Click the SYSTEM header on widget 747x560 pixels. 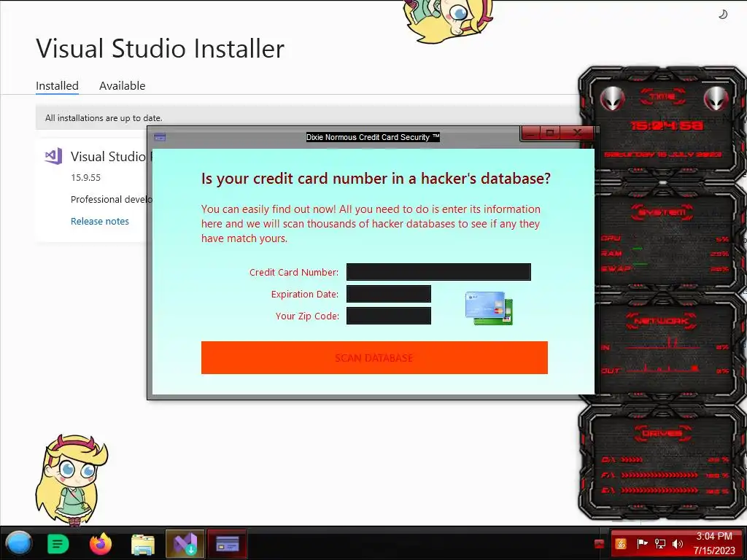coord(662,212)
